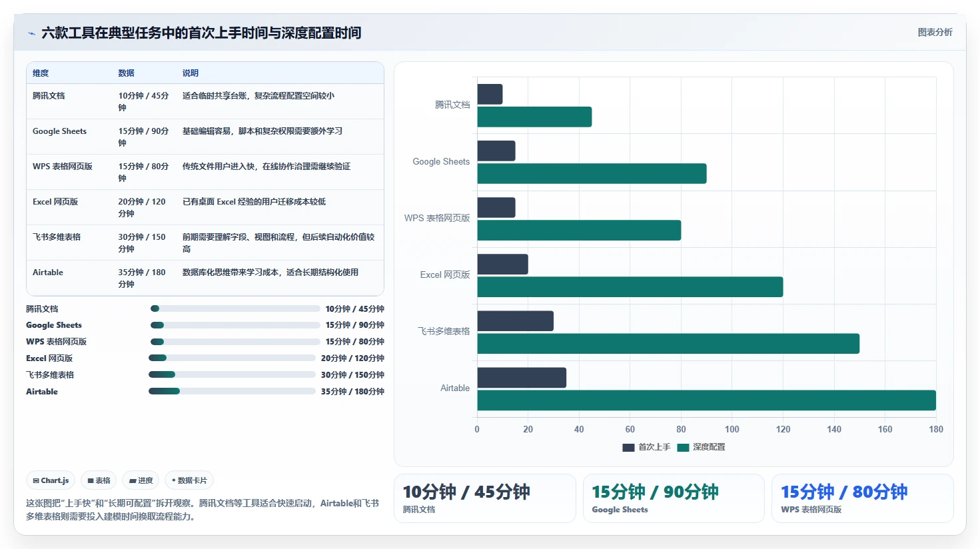This screenshot has height=549, width=980.
Task: Click the 说明 column header in the table
Action: pos(191,73)
